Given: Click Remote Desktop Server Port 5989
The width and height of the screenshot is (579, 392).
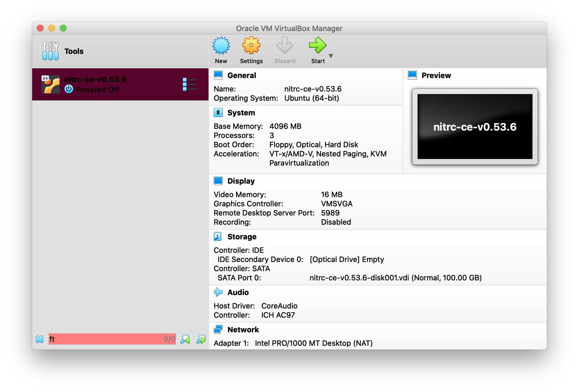Looking at the screenshot, I should (330, 213).
